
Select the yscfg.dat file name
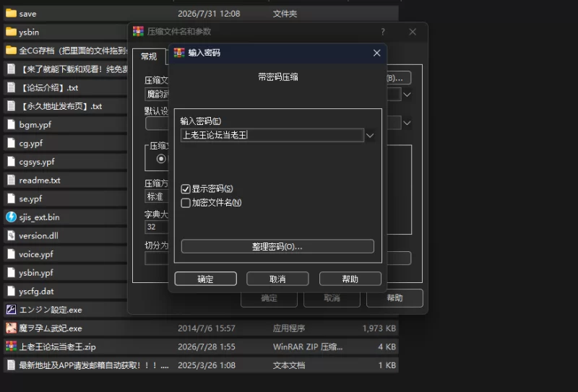point(37,292)
